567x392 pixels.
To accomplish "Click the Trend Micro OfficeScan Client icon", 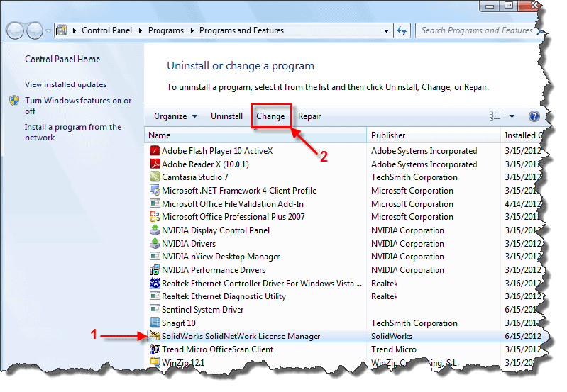I will [155, 349].
